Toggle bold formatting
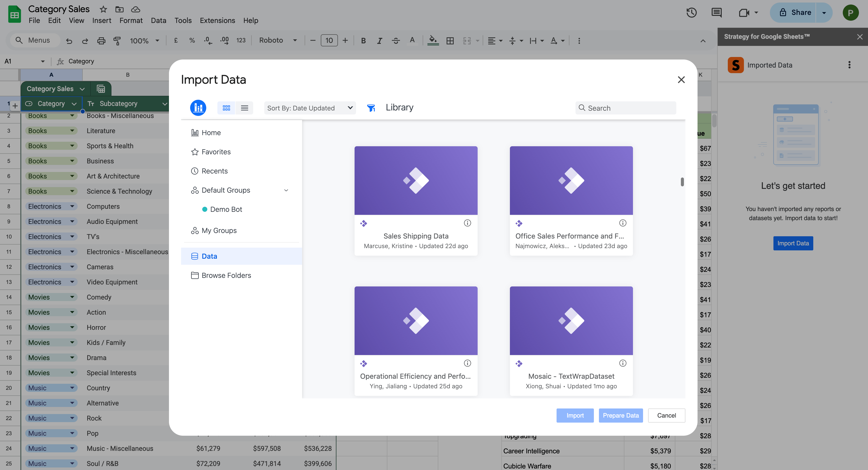Image resolution: width=868 pixels, height=470 pixels. (363, 40)
